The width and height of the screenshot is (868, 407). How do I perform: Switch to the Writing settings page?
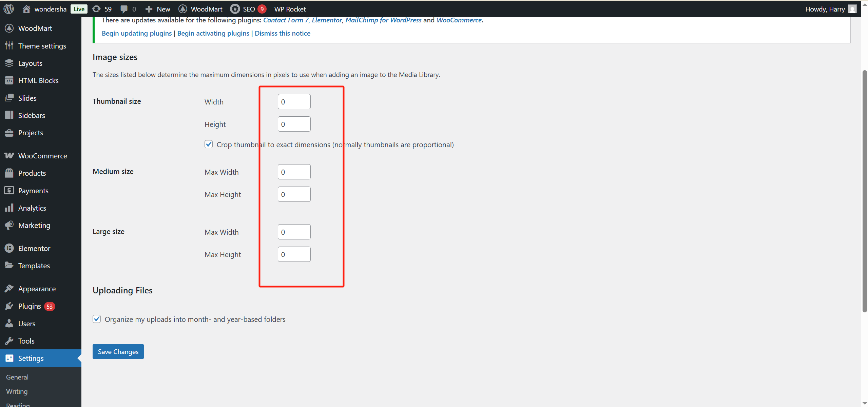pyautogui.click(x=16, y=391)
